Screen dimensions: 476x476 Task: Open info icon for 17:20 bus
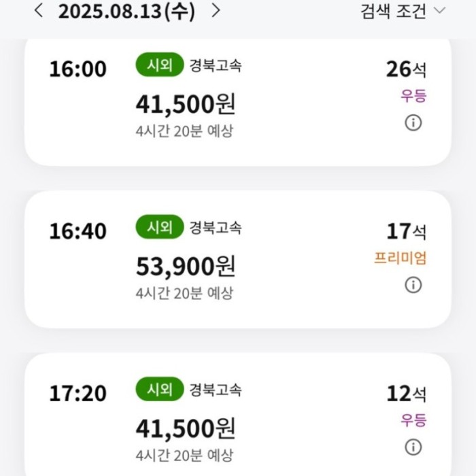(413, 447)
